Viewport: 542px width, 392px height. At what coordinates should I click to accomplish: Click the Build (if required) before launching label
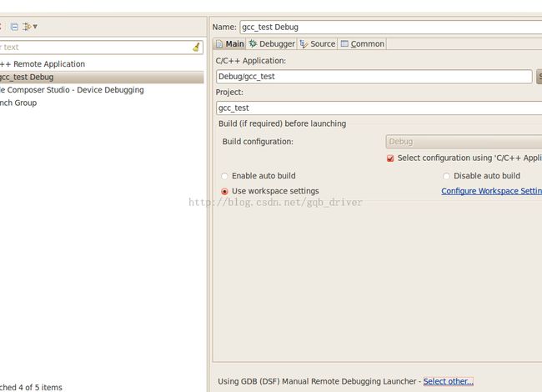[x=282, y=123]
